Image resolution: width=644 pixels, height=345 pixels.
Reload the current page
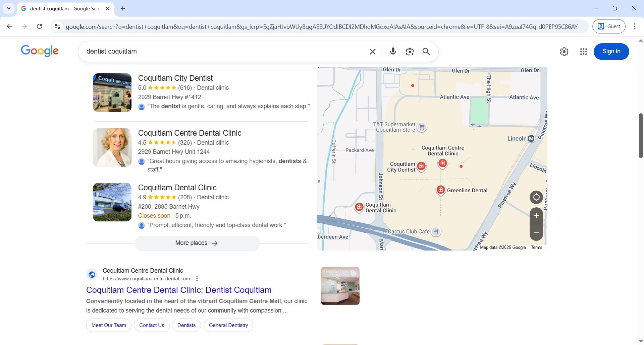(39, 26)
